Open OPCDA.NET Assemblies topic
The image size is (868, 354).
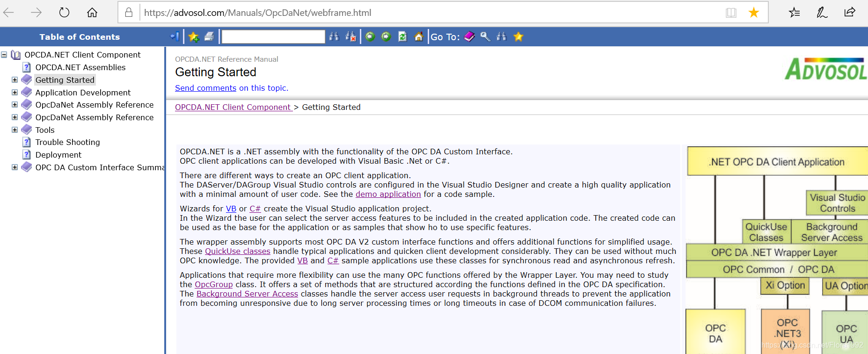tap(80, 67)
